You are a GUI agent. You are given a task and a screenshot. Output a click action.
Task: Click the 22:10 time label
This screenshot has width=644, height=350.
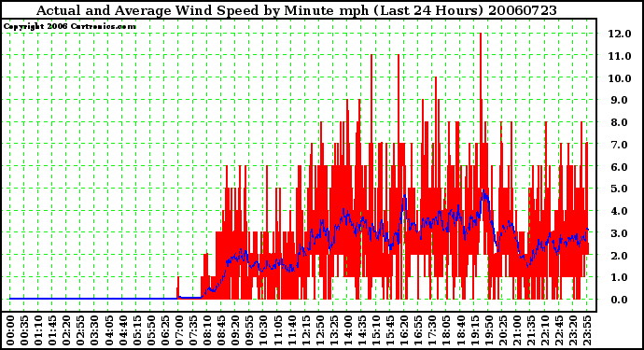pyautogui.click(x=544, y=330)
